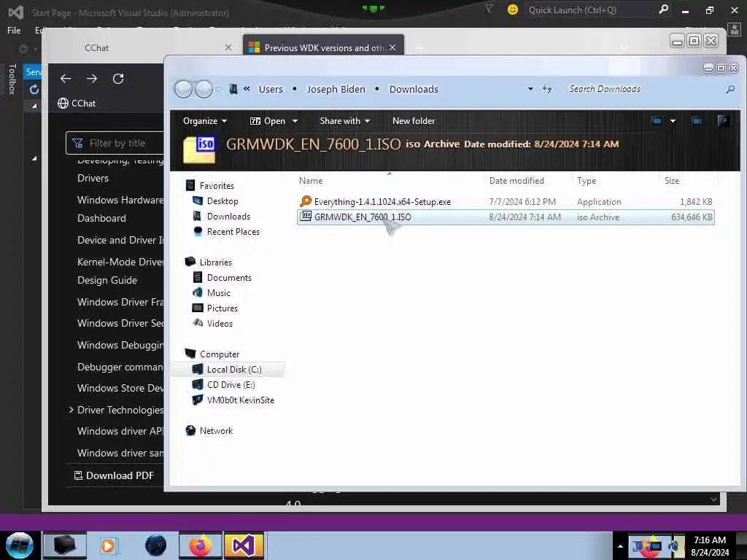The width and height of the screenshot is (747, 560).
Task: Show hidden icons in the system tray
Action: point(620,546)
